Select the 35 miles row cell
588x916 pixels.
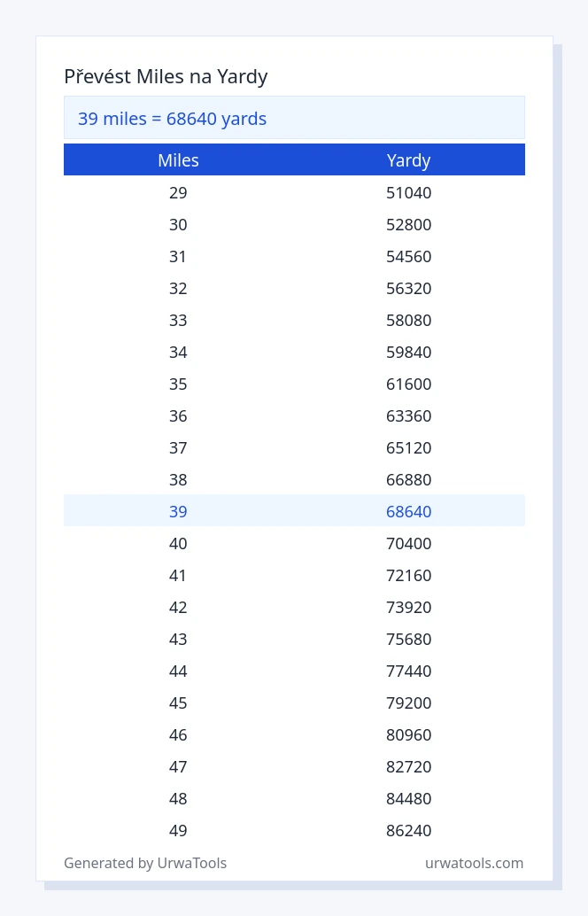178,384
